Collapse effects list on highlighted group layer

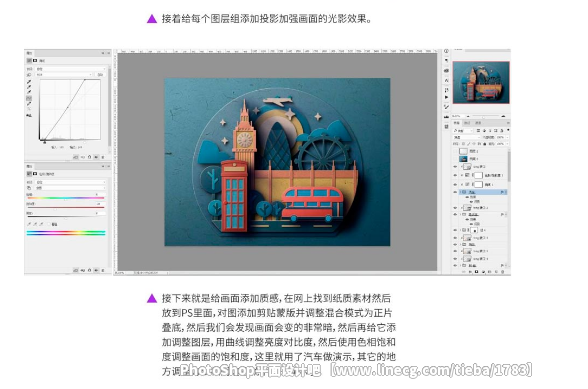tap(506, 192)
